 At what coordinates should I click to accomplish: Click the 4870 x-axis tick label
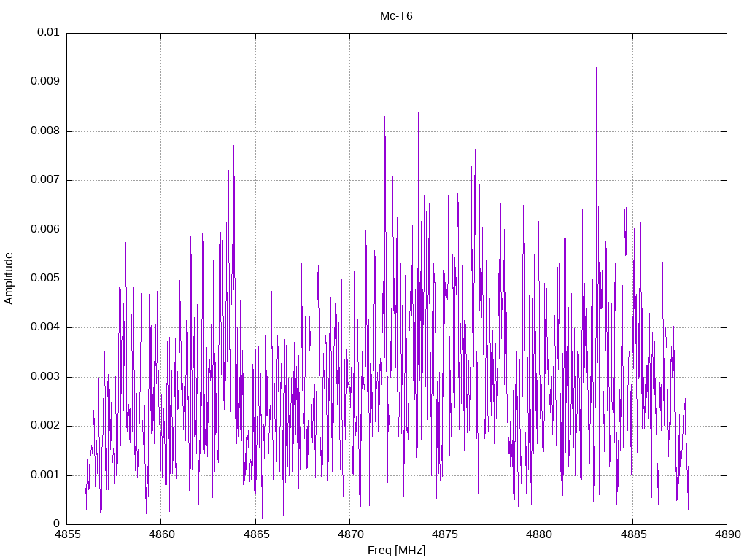[x=349, y=534]
